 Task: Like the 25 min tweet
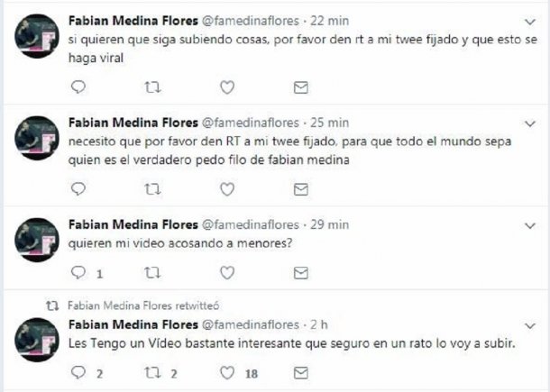pos(227,189)
